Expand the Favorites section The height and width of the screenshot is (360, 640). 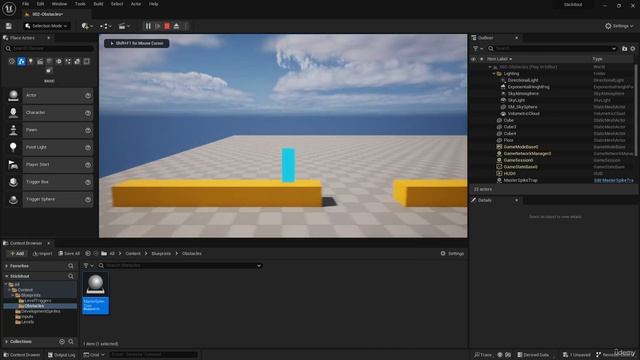pos(7,266)
